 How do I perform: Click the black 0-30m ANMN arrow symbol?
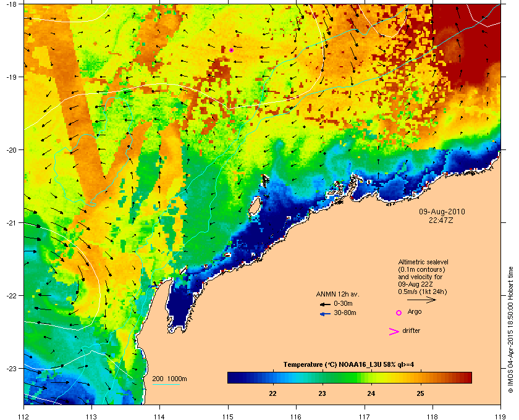(325, 304)
